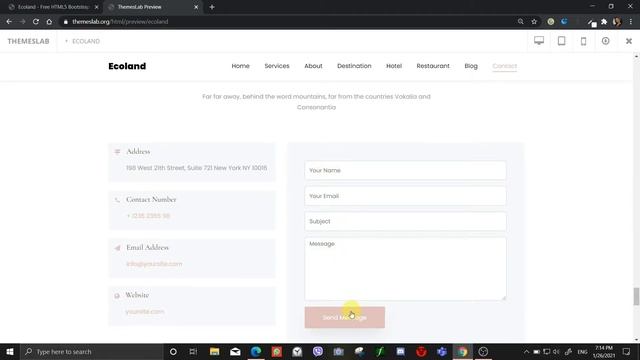This screenshot has height=360, width=640.
Task: Show hidden system tray icons chevron
Action: pos(527,352)
